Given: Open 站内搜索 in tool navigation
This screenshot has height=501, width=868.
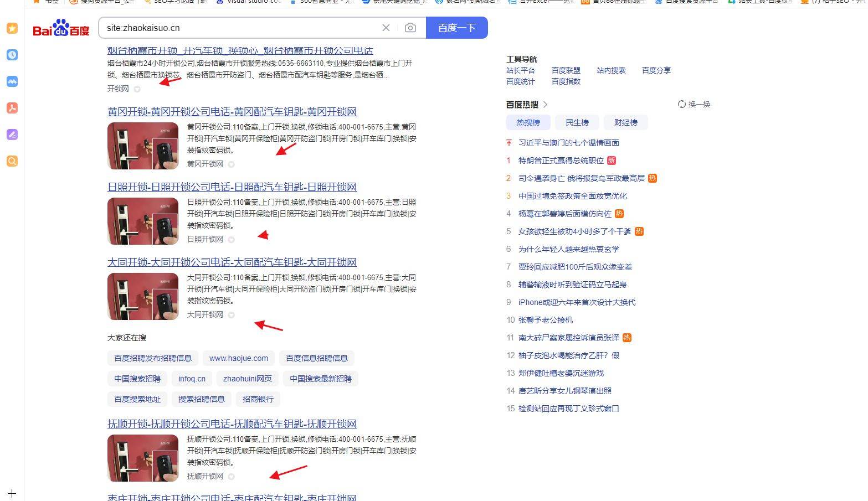Looking at the screenshot, I should point(611,70).
